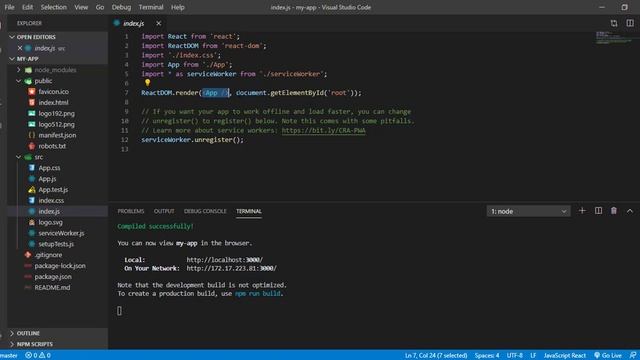Click the feedback icon in status bar

coord(633,355)
